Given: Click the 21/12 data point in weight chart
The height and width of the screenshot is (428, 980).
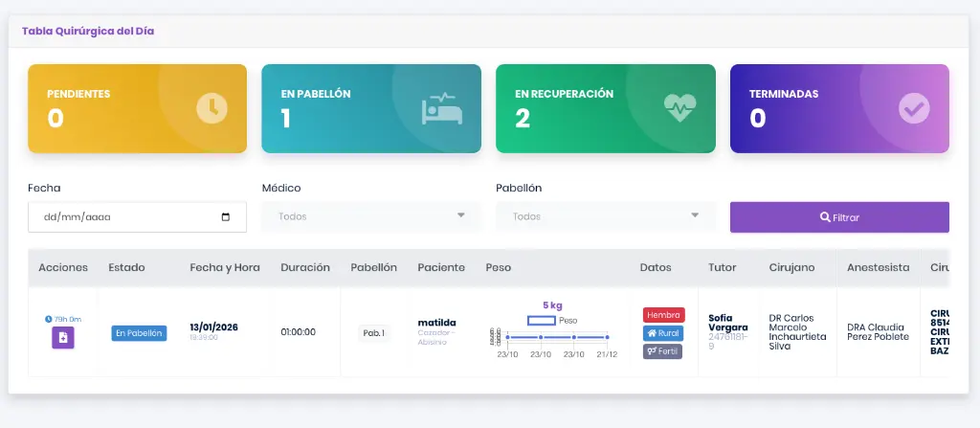Looking at the screenshot, I should (607, 337).
